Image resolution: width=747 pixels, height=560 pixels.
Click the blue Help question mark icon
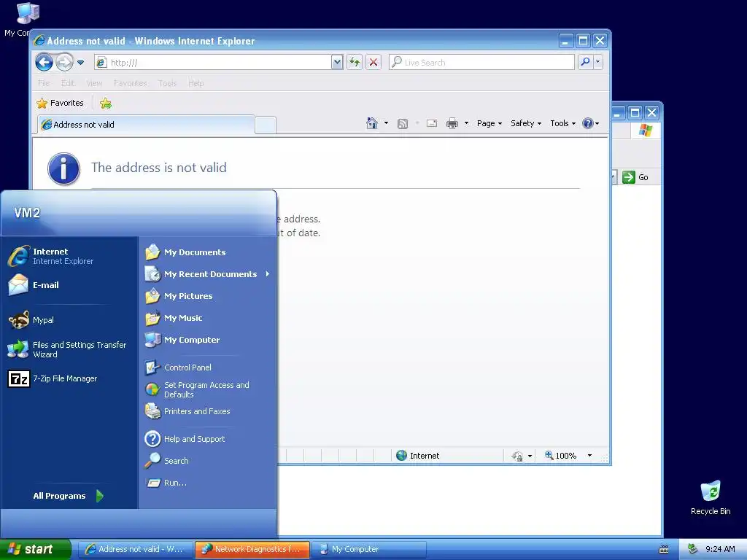tap(588, 123)
